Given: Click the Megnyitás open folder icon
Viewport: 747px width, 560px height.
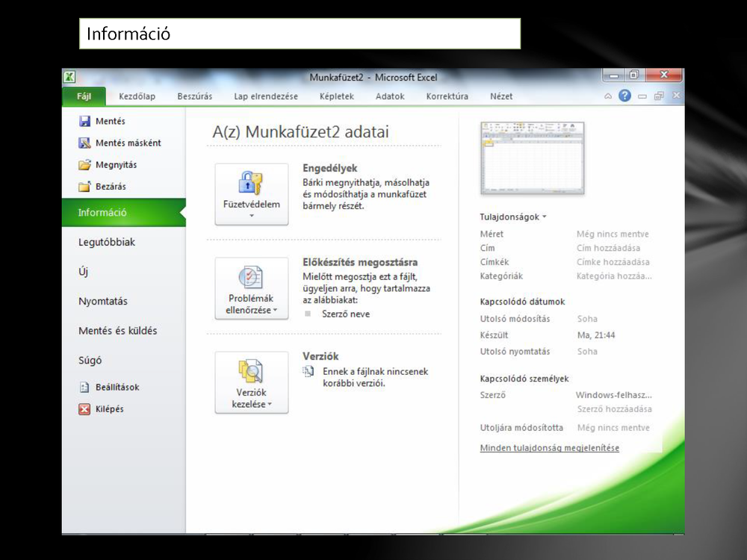Looking at the screenshot, I should [85, 165].
